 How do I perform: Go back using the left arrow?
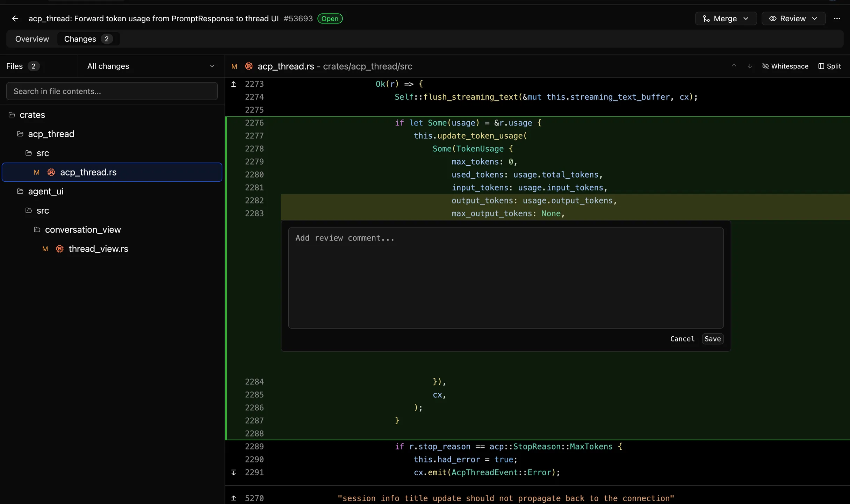coord(15,19)
